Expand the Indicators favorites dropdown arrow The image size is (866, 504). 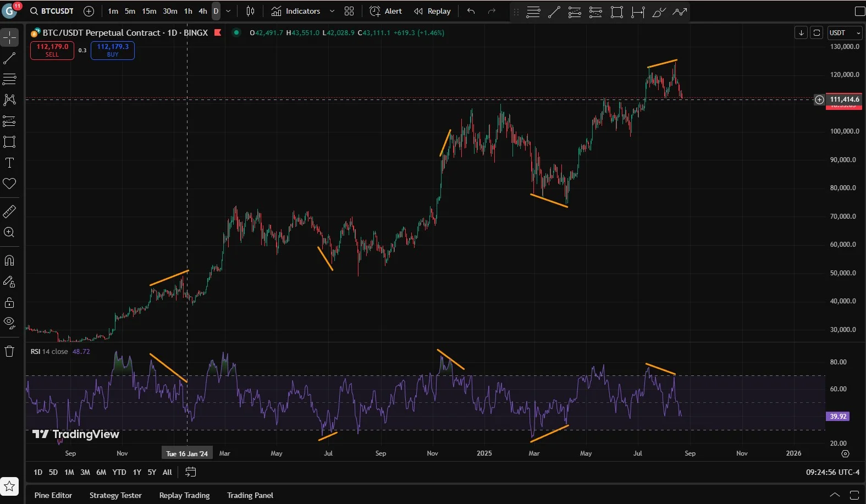click(x=332, y=11)
